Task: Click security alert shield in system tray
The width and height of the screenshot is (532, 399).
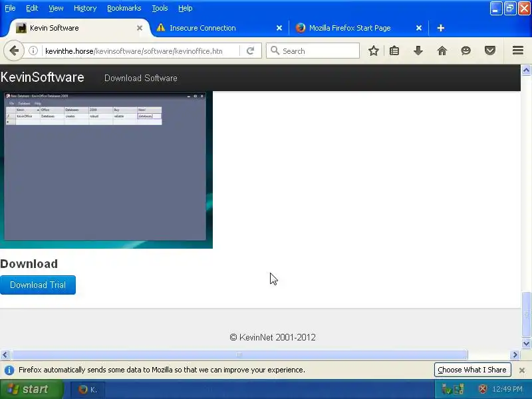Action: 482,389
